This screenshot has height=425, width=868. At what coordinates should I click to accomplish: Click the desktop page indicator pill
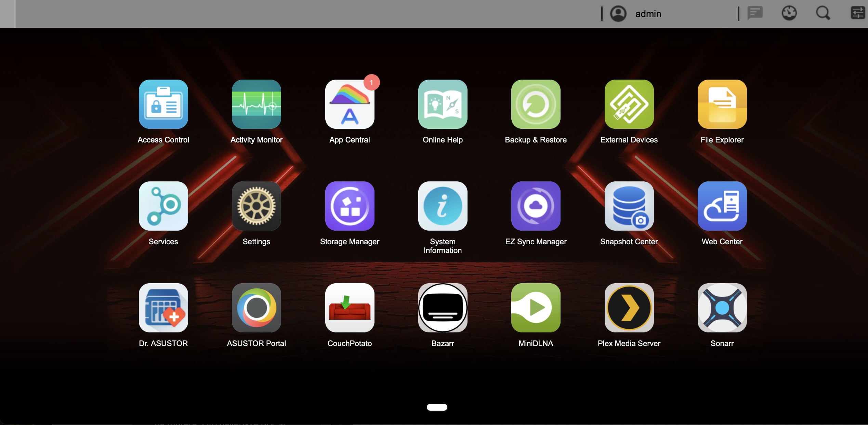pyautogui.click(x=437, y=407)
